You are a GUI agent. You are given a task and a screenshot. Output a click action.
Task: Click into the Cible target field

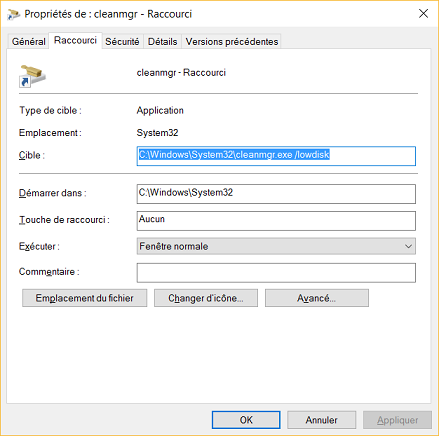pyautogui.click(x=276, y=156)
